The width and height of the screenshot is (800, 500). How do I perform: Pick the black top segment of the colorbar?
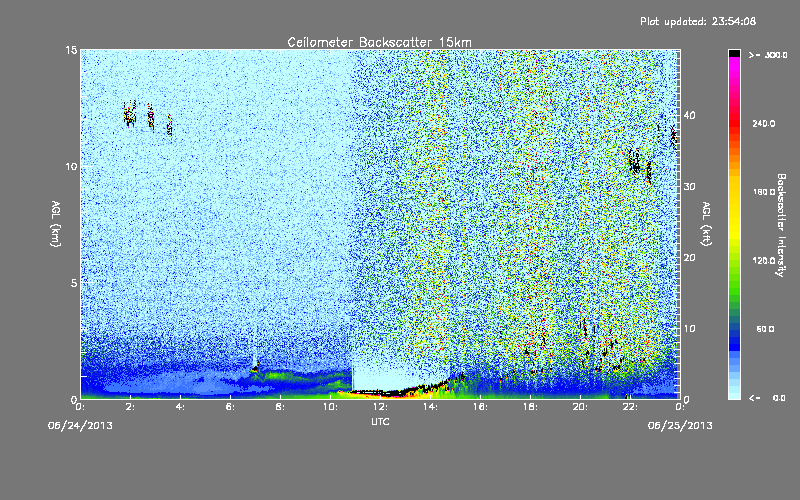click(x=734, y=53)
